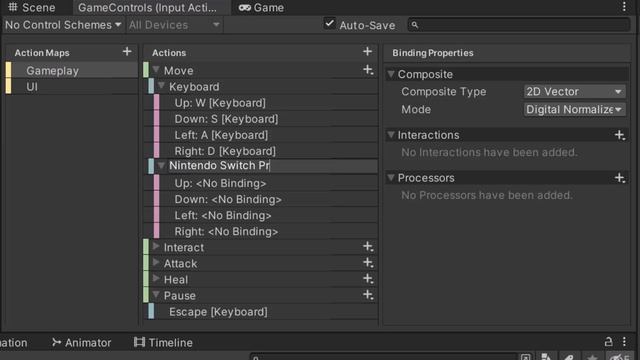Toggle the lock icon in bottom panel
The image size is (640, 360).
(x=608, y=342)
